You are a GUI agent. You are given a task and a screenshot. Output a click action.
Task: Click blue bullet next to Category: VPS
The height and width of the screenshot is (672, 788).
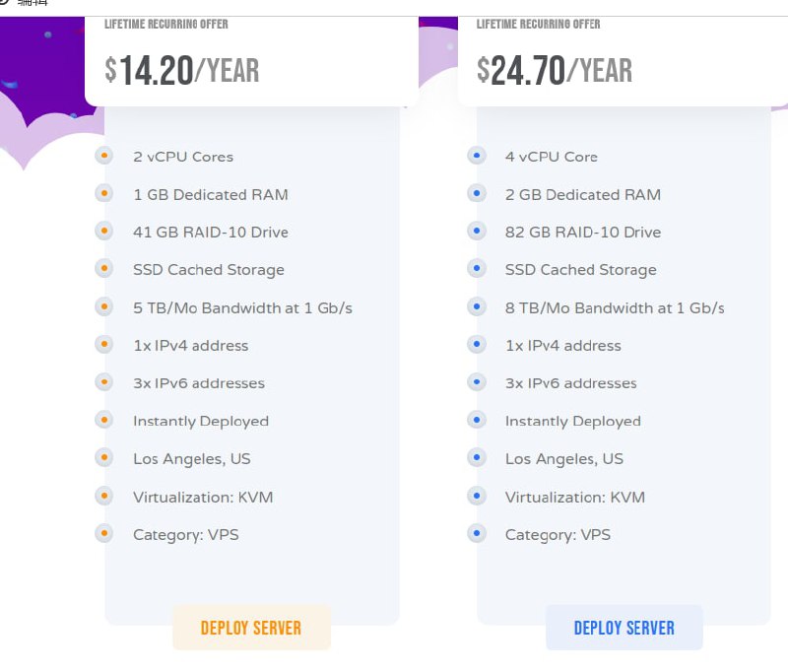click(477, 533)
